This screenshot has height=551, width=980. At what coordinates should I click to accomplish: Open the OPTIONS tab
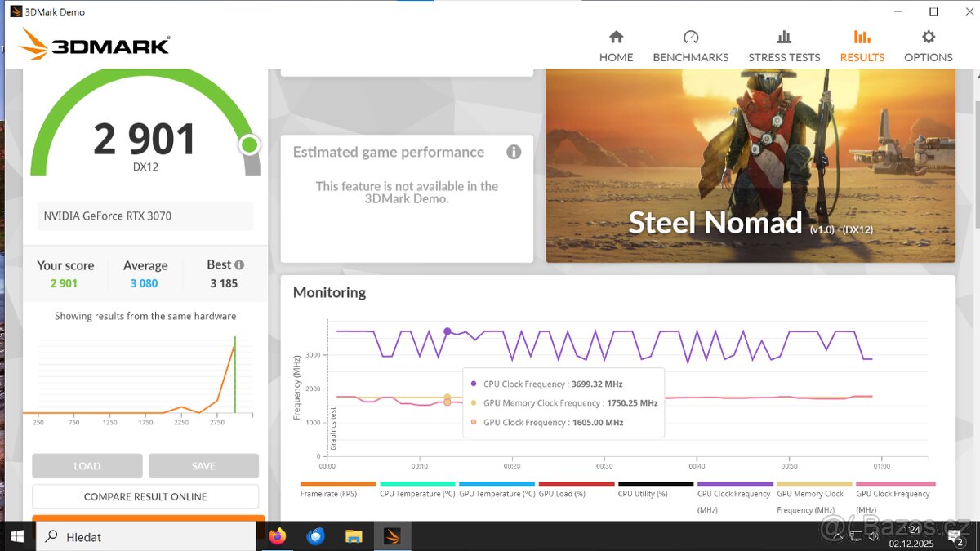tap(929, 47)
